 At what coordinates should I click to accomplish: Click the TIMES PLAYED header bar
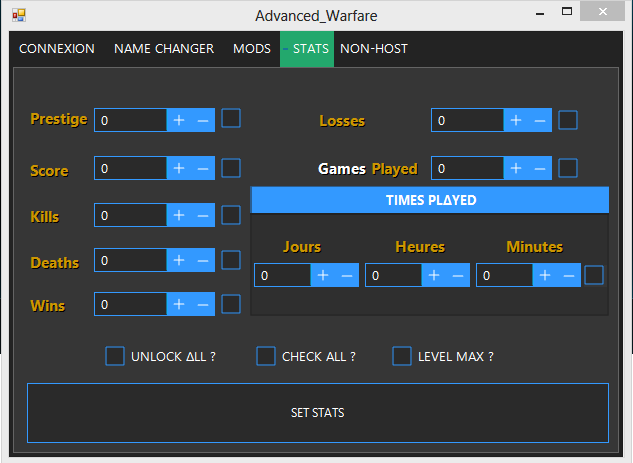pyautogui.click(x=430, y=200)
